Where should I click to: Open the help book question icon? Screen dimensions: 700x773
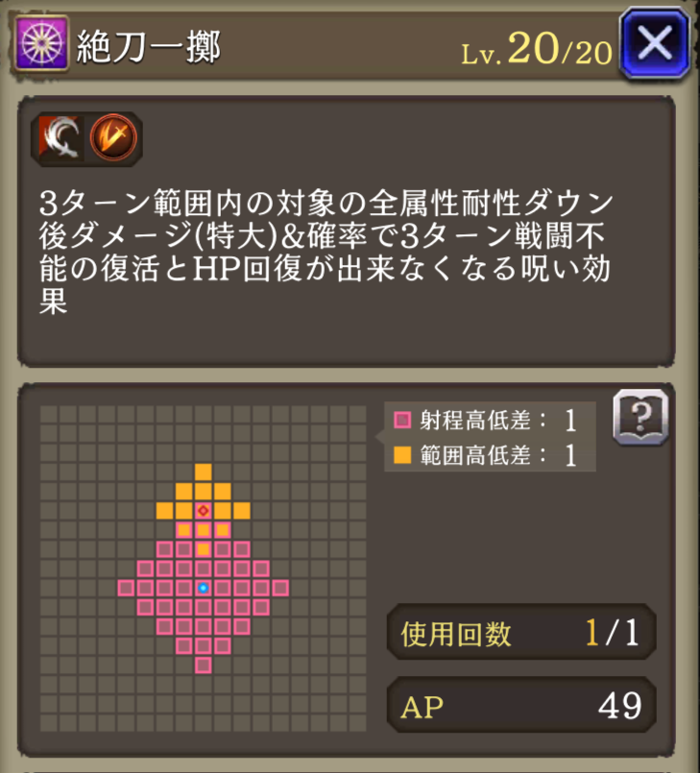pos(640,417)
